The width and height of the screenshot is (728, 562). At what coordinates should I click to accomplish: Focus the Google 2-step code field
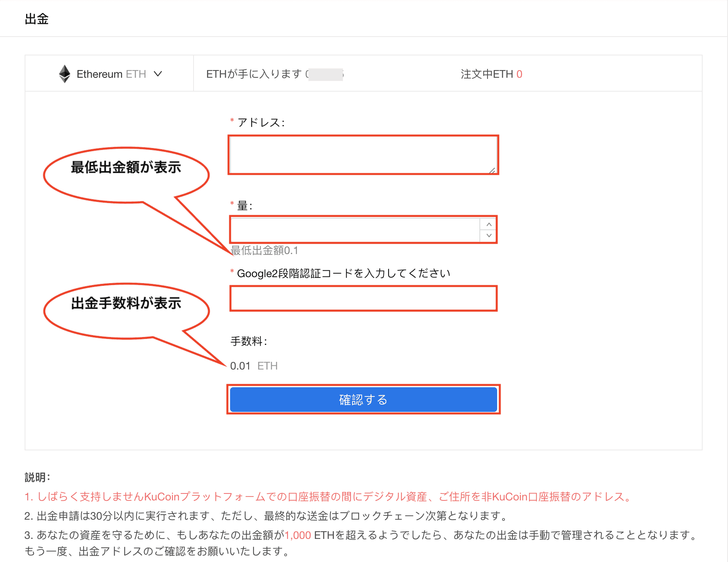click(363, 298)
